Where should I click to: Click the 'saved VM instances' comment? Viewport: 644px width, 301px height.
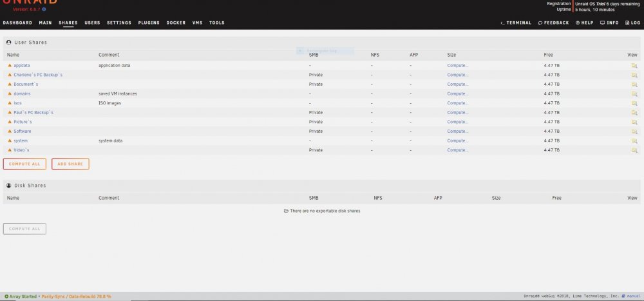click(118, 93)
